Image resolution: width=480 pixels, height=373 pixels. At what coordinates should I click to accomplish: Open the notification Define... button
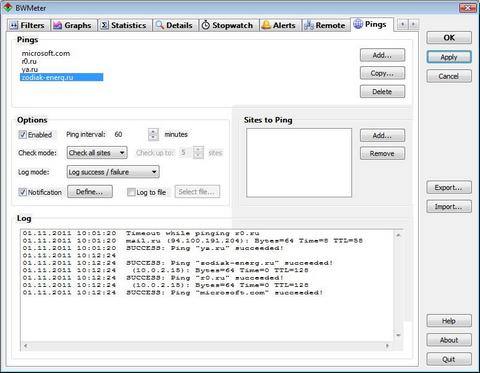[90, 192]
